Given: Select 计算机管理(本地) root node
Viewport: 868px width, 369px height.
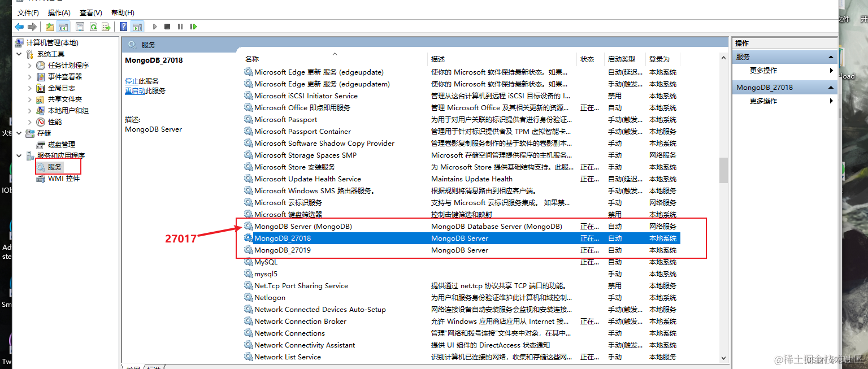Looking at the screenshot, I should click(53, 43).
